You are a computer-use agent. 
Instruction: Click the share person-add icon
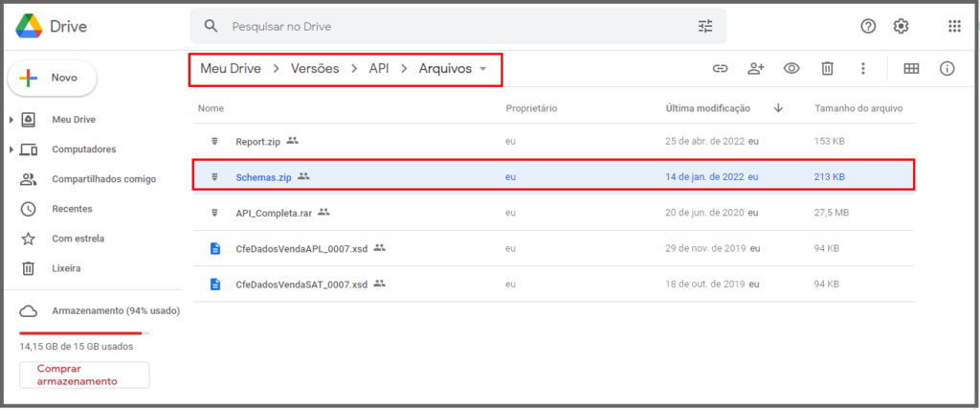(756, 68)
